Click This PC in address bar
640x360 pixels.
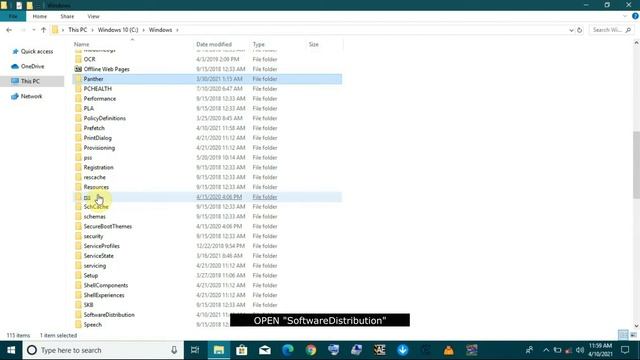click(77, 30)
